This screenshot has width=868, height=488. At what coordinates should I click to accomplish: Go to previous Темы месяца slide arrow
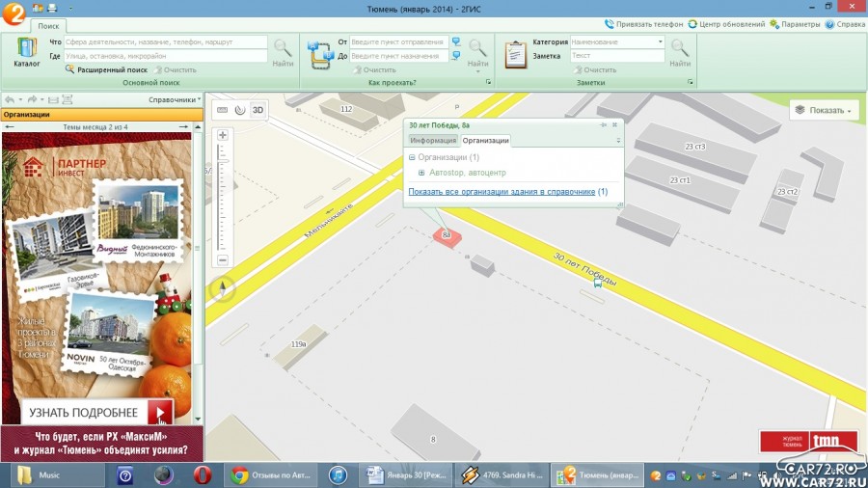pos(10,127)
